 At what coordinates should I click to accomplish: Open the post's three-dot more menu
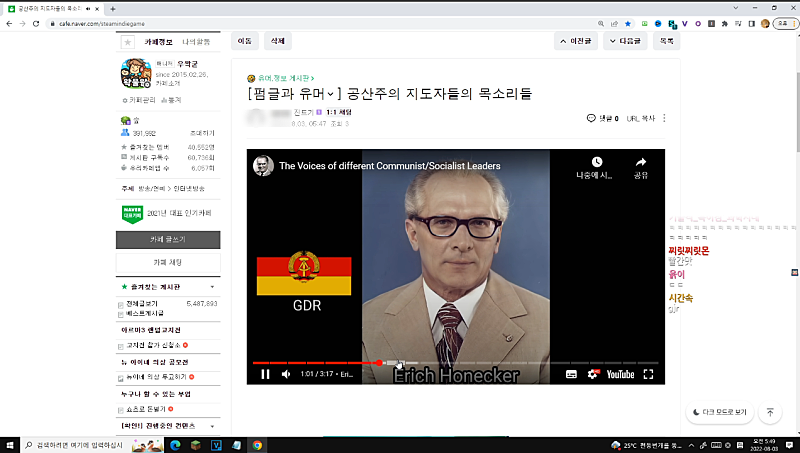tap(664, 118)
